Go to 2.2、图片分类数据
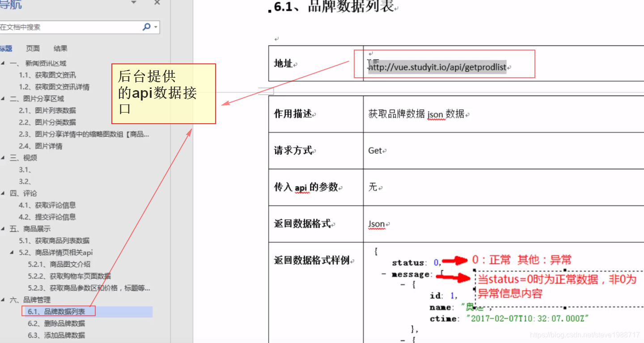The image size is (644, 343). click(47, 122)
